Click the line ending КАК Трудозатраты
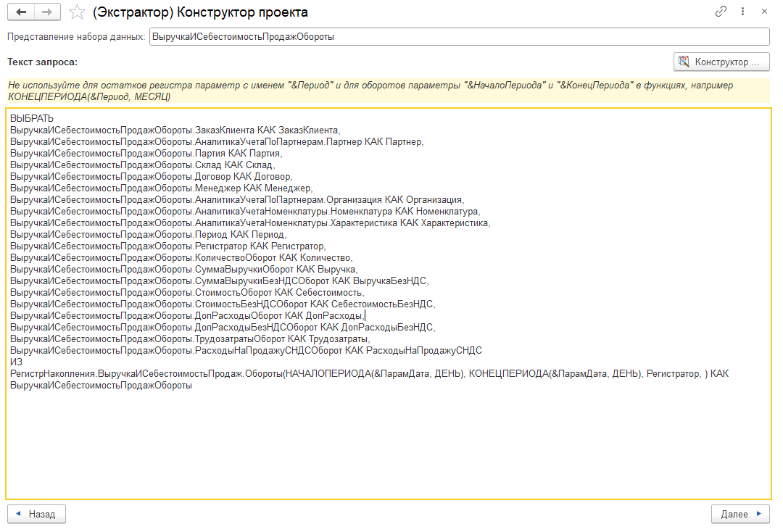 [190, 339]
